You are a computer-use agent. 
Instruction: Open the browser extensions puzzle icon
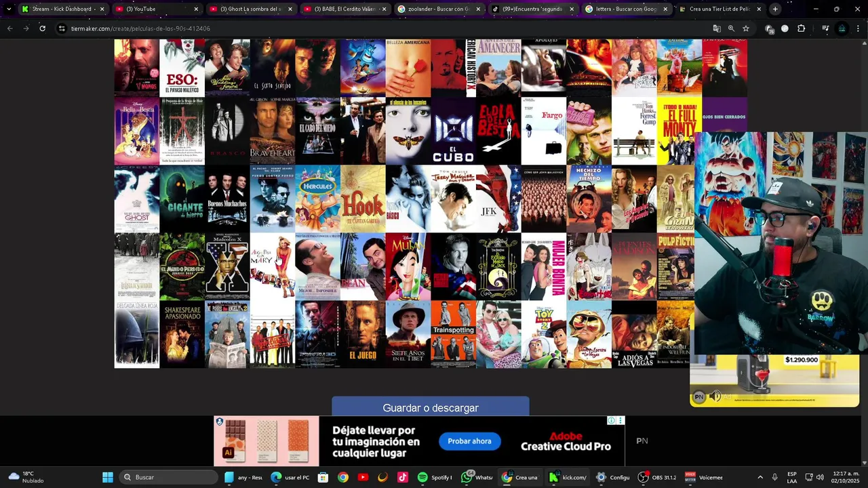[802, 28]
